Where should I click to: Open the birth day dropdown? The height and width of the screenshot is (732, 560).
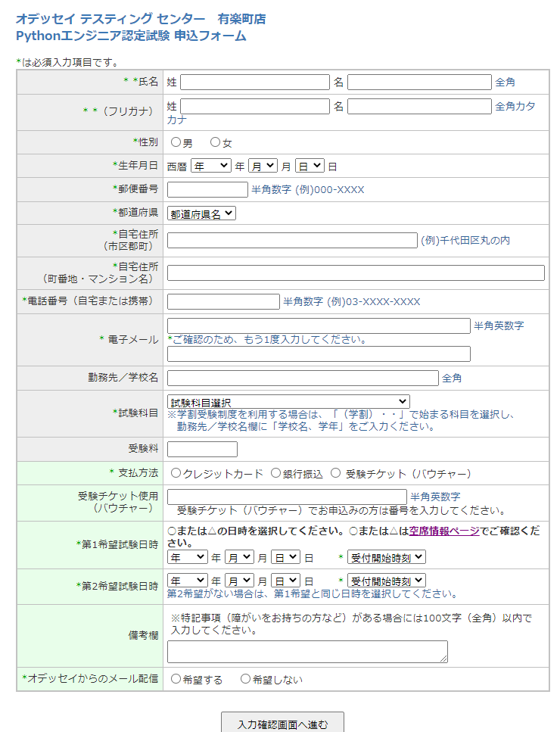tap(310, 166)
